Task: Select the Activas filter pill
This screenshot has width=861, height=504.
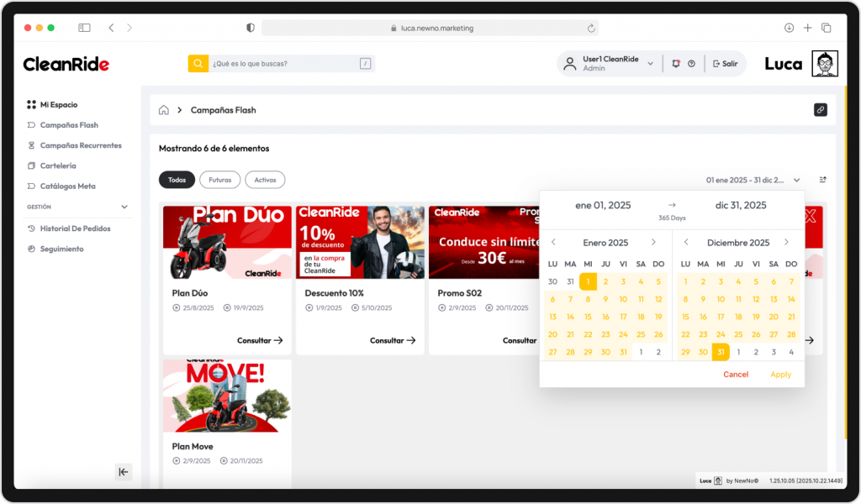Action: coord(265,180)
